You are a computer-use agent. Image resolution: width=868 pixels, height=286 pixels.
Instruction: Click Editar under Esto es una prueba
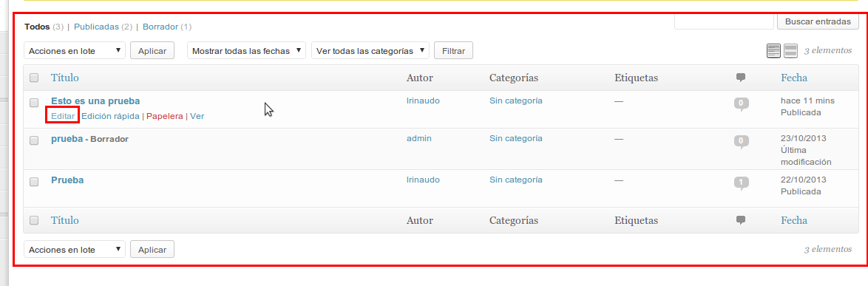pos(63,116)
